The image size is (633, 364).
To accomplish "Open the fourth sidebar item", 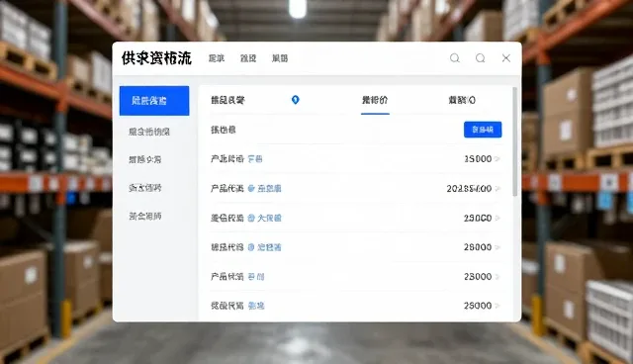I will 145,188.
